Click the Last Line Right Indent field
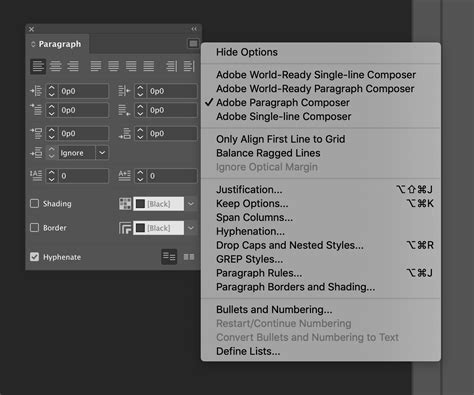The width and height of the screenshot is (474, 395). point(172,110)
